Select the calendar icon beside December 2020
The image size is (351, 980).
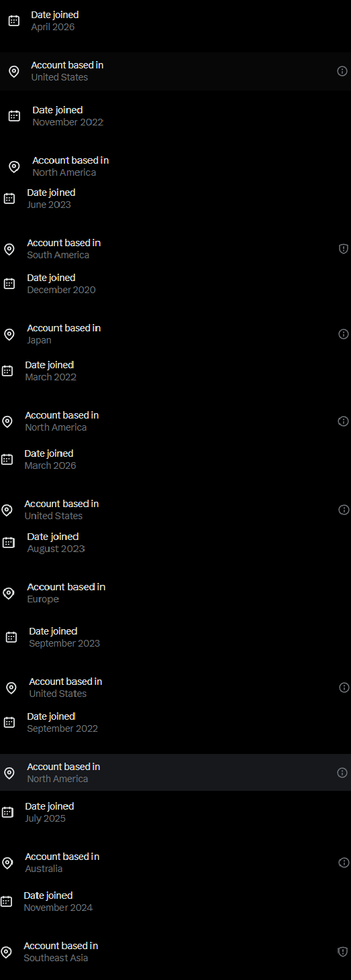point(9,284)
